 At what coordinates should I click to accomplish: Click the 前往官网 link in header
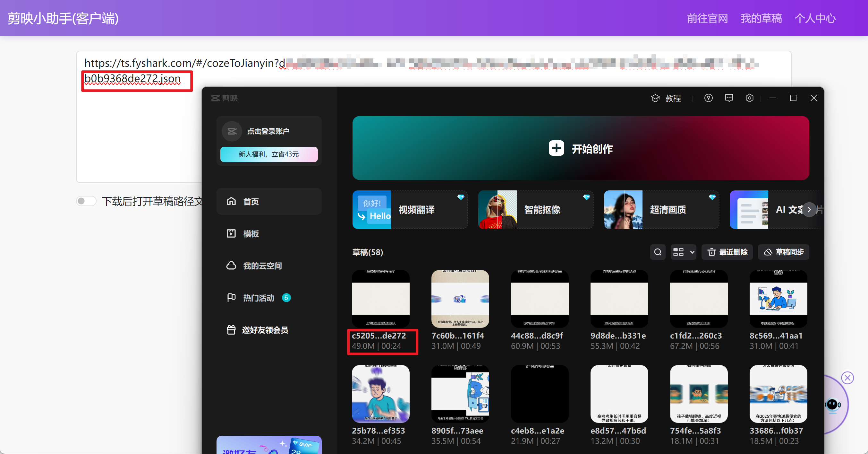pos(707,19)
